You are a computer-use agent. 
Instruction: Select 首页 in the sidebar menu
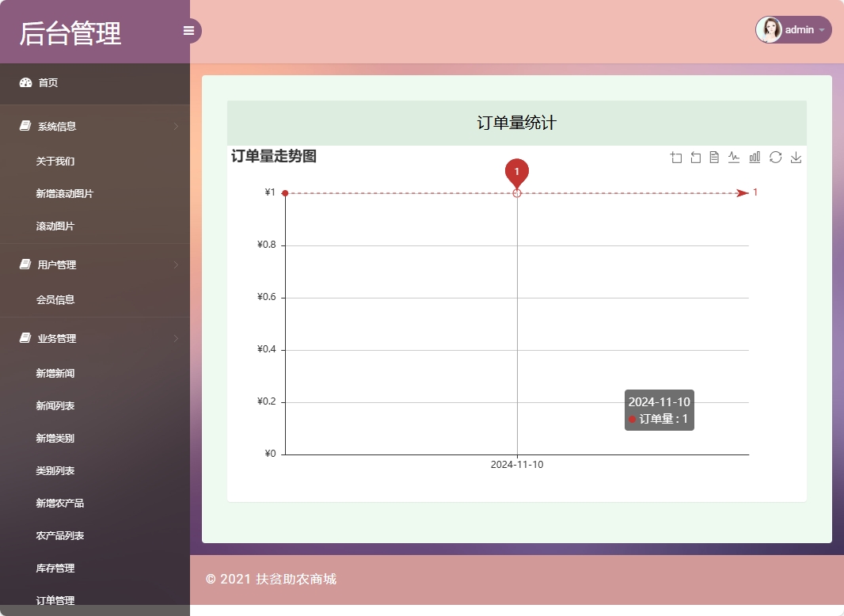coord(48,82)
